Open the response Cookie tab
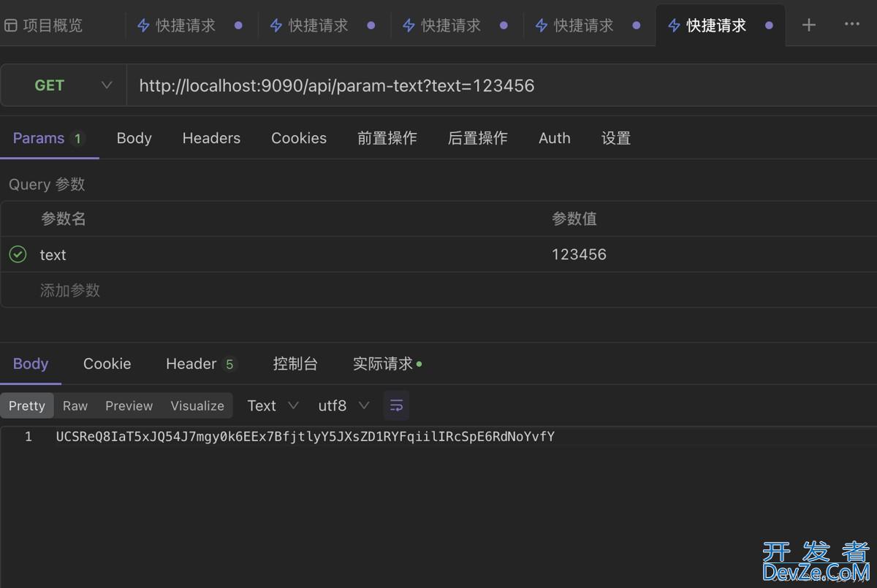This screenshot has width=877, height=588. point(107,364)
